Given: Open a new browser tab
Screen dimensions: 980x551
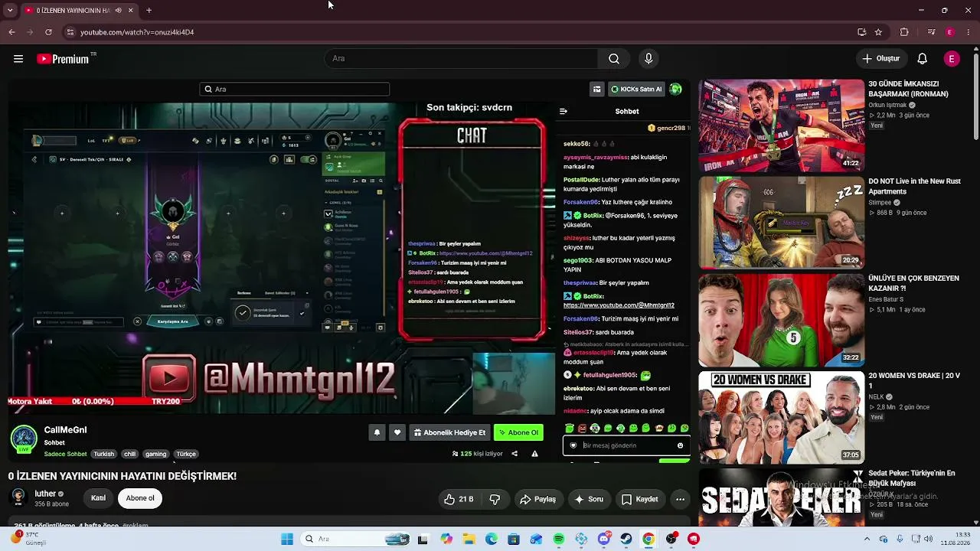Looking at the screenshot, I should 149,11.
